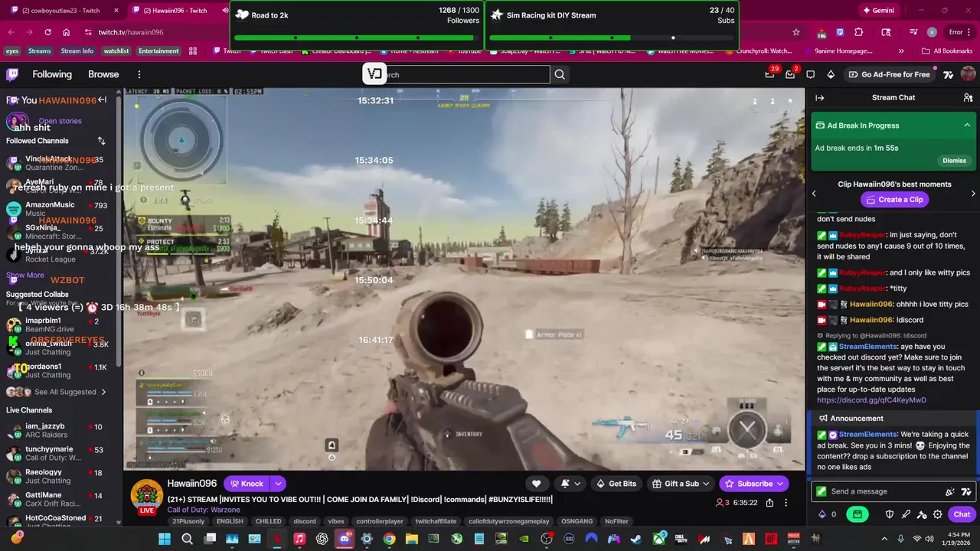Go to next clip suggestion arrow
Screen dimensions: 980x551
click(973, 194)
